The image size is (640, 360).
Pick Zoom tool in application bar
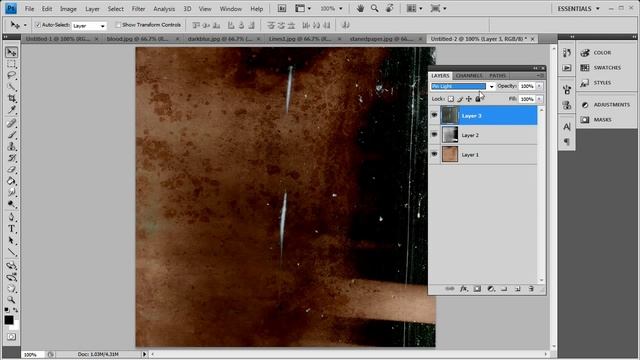[x=374, y=8]
